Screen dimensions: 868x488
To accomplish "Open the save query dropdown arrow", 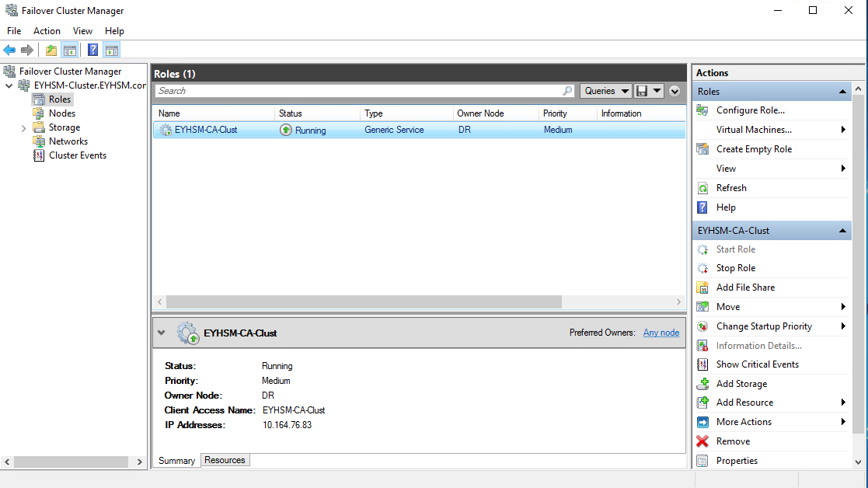I will tap(657, 91).
